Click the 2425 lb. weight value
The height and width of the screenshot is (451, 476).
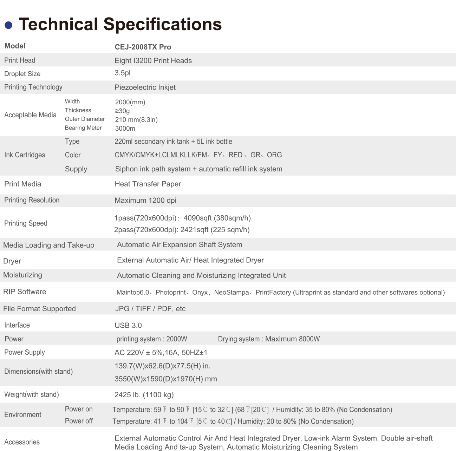point(144,395)
